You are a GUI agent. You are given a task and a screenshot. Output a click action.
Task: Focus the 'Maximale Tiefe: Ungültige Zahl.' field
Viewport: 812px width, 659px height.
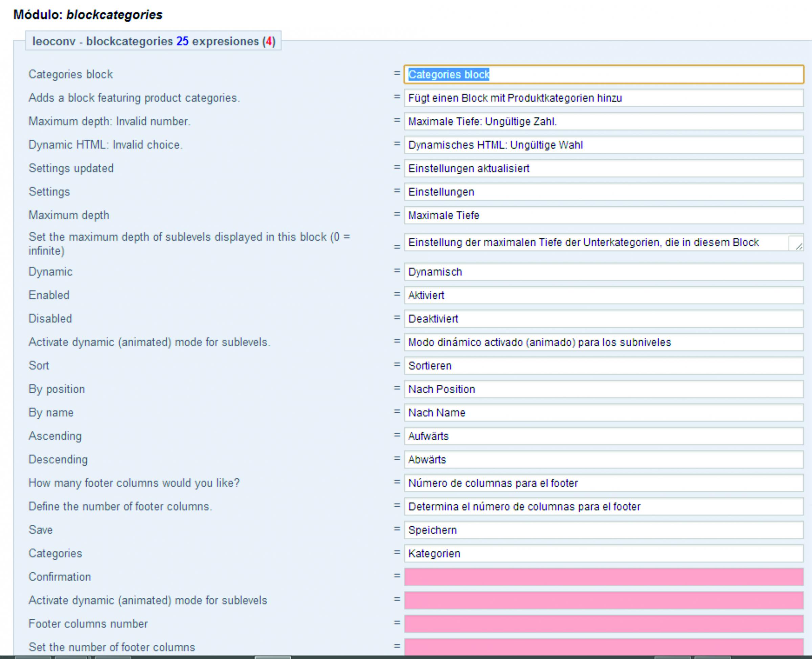click(603, 122)
